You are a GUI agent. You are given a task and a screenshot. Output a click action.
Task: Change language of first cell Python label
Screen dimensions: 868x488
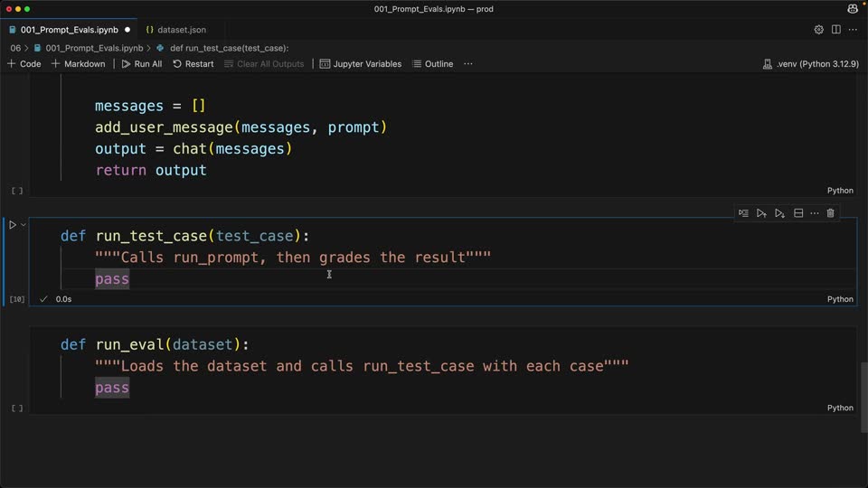(840, 191)
